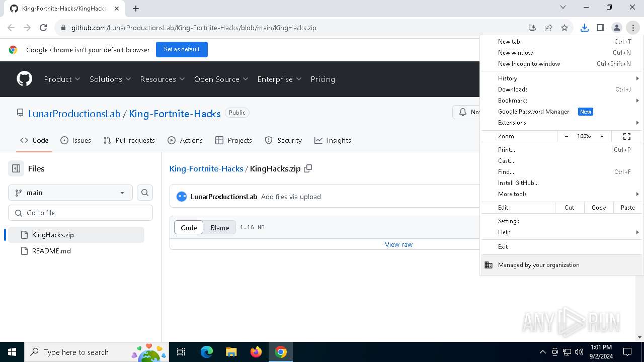Image resolution: width=644 pixels, height=362 pixels.
Task: Open Google Password Manager menu entry
Action: click(562, 112)
